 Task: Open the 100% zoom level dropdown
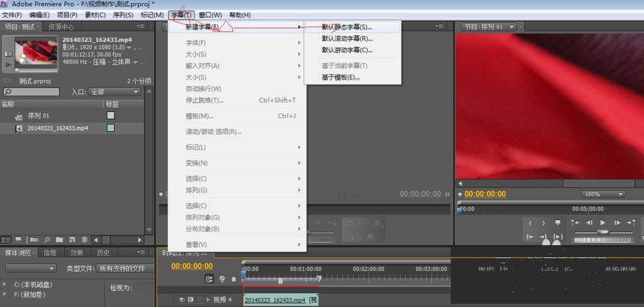pyautogui.click(x=603, y=194)
